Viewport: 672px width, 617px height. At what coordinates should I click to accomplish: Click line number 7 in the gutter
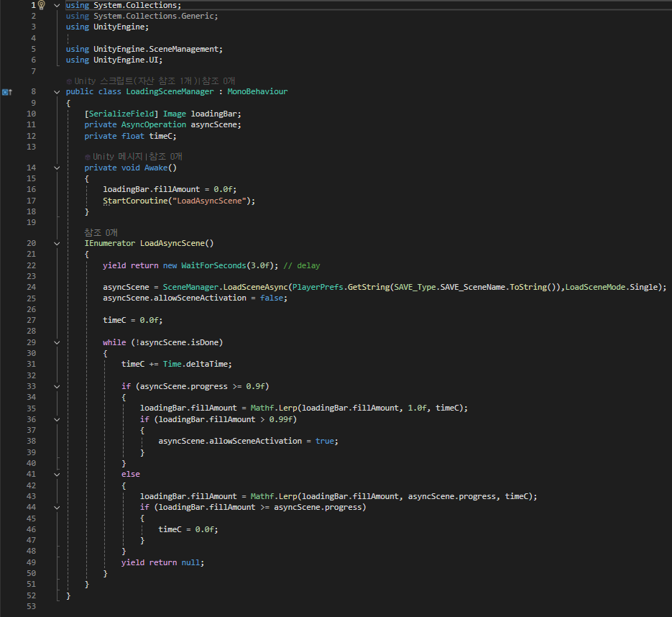pos(34,71)
